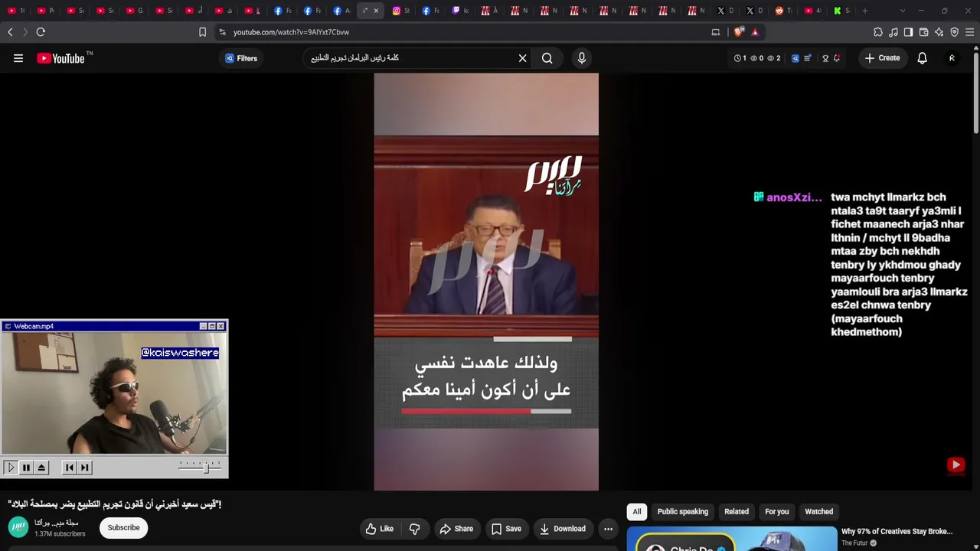The width and height of the screenshot is (980, 551).
Task: Open the blue vidIQ extension icon
Action: 795,58
